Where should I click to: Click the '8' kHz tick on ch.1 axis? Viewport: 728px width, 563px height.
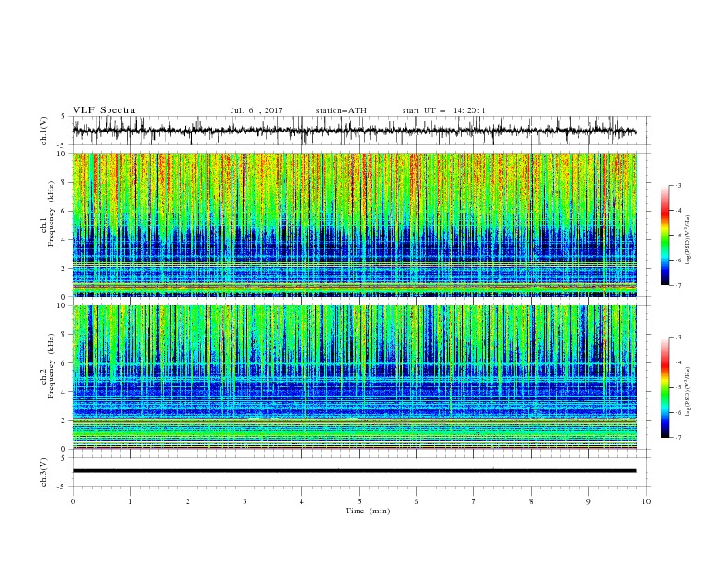coord(65,182)
